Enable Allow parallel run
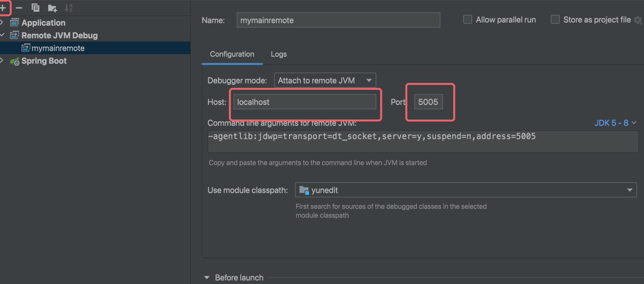644x284 pixels. (468, 20)
